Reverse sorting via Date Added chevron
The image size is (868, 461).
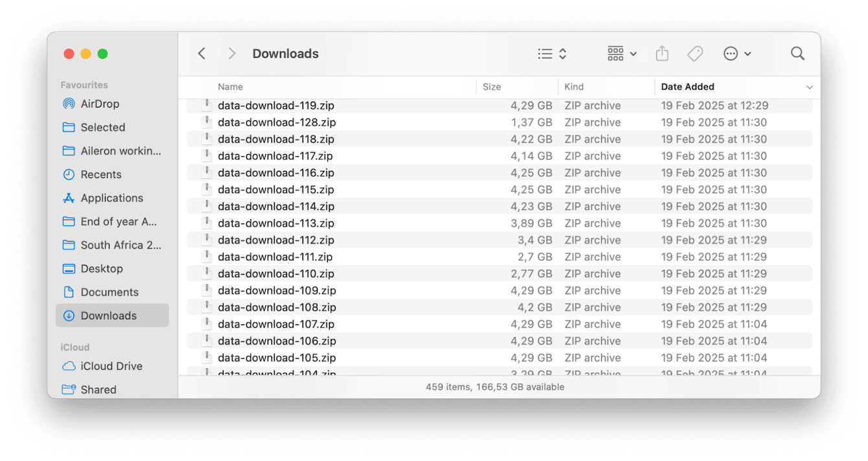coord(809,87)
